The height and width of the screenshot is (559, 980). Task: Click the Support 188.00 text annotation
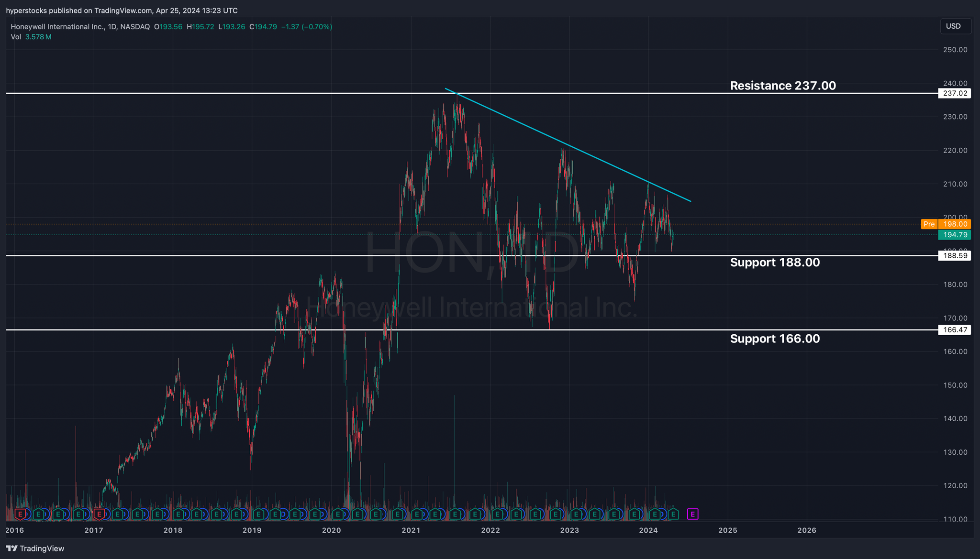point(775,263)
